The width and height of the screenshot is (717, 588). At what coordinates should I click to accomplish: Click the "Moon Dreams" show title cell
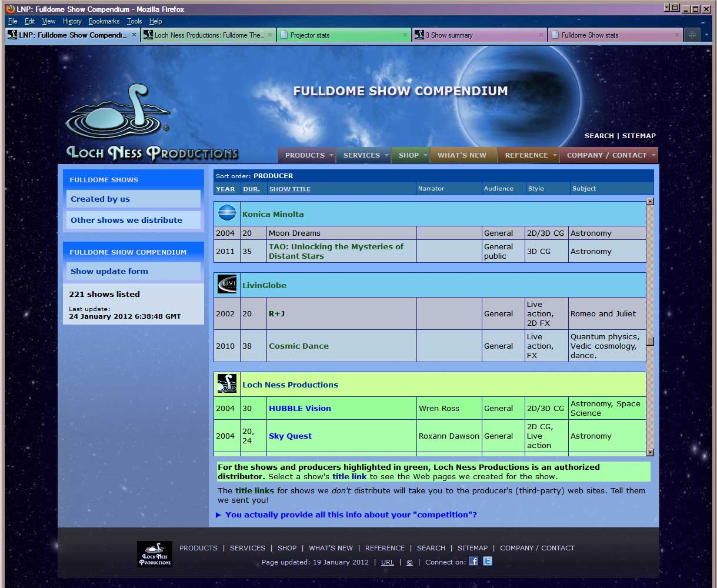[342, 233]
